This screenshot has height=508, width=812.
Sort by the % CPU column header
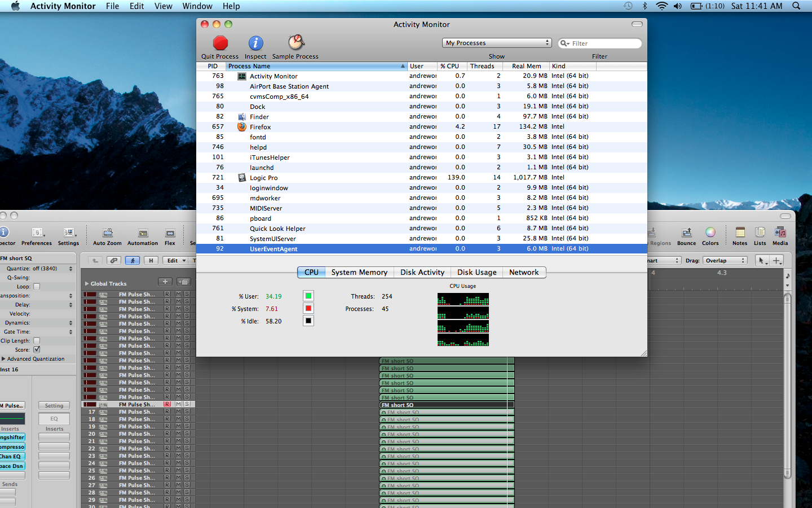click(x=452, y=66)
